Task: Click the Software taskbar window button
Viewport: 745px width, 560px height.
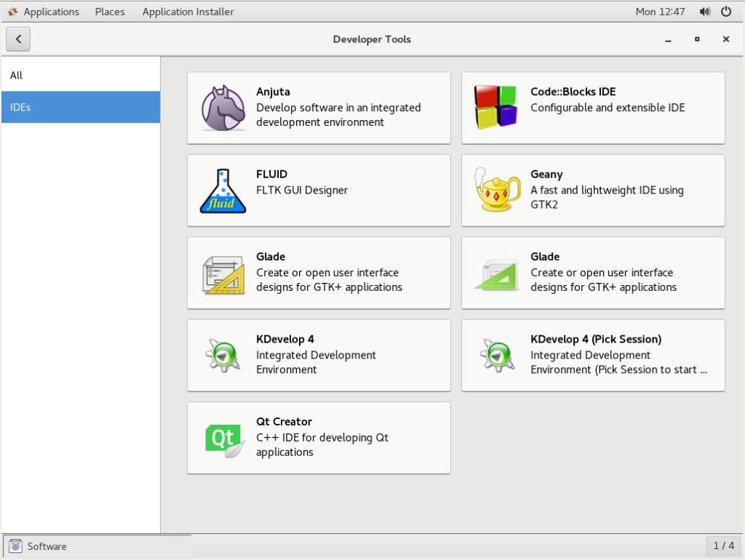Action: pyautogui.click(x=97, y=546)
